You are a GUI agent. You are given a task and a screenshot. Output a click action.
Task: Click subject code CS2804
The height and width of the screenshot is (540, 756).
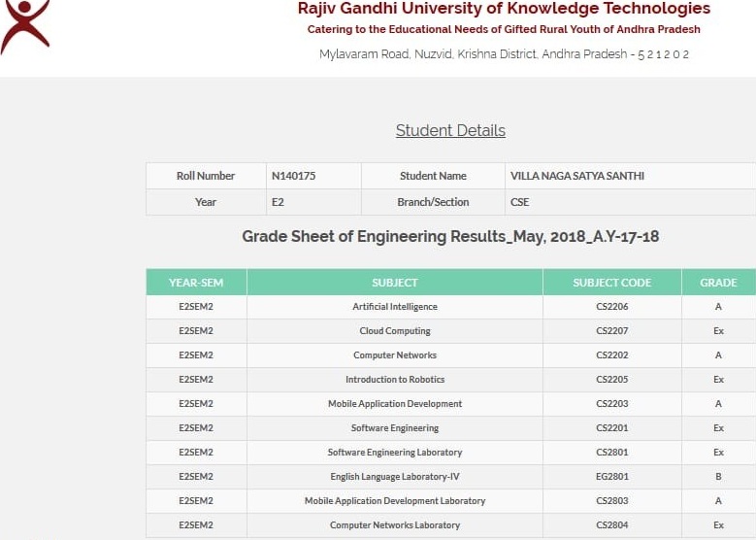(x=612, y=525)
